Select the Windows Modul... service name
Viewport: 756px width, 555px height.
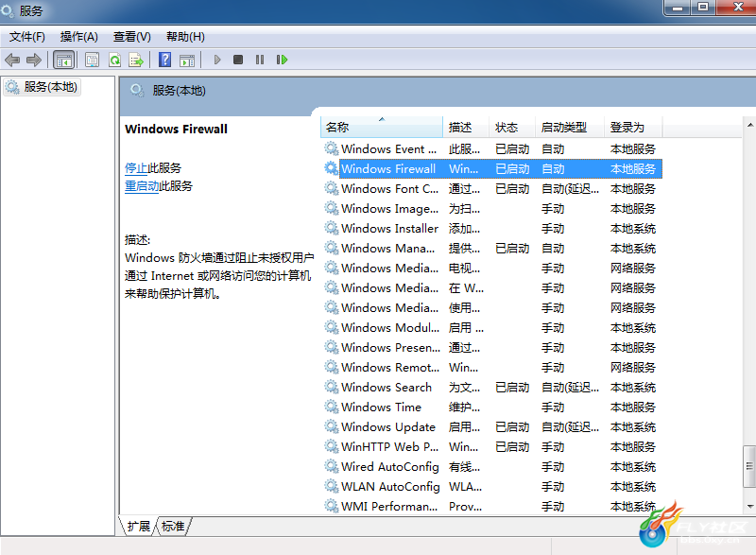[390, 328]
